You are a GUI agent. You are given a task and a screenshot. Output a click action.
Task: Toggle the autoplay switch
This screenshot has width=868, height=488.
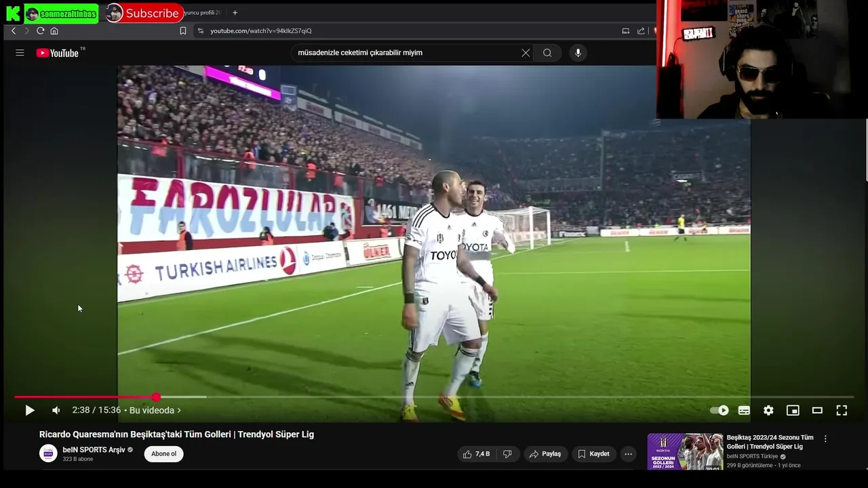tap(719, 410)
